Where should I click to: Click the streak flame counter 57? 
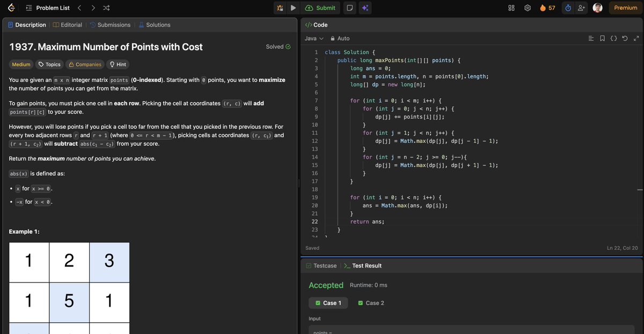tap(547, 8)
